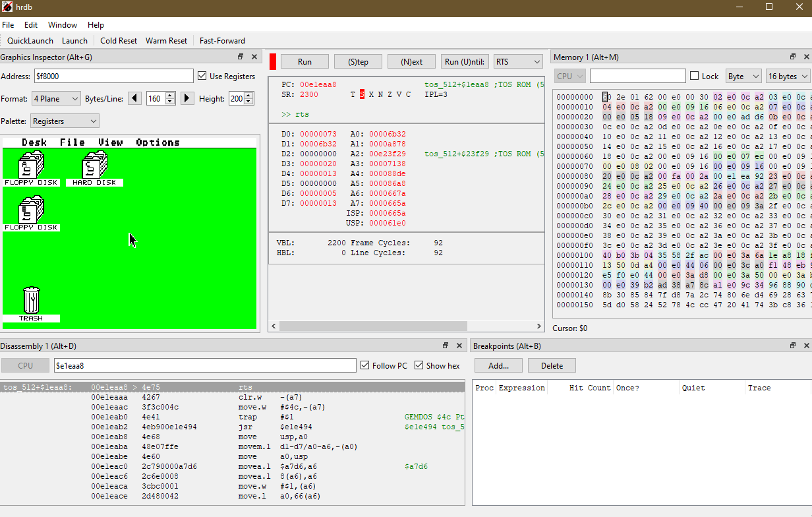Open the 4 Plane format dropdown
The height and width of the screenshot is (517, 812).
tap(56, 99)
